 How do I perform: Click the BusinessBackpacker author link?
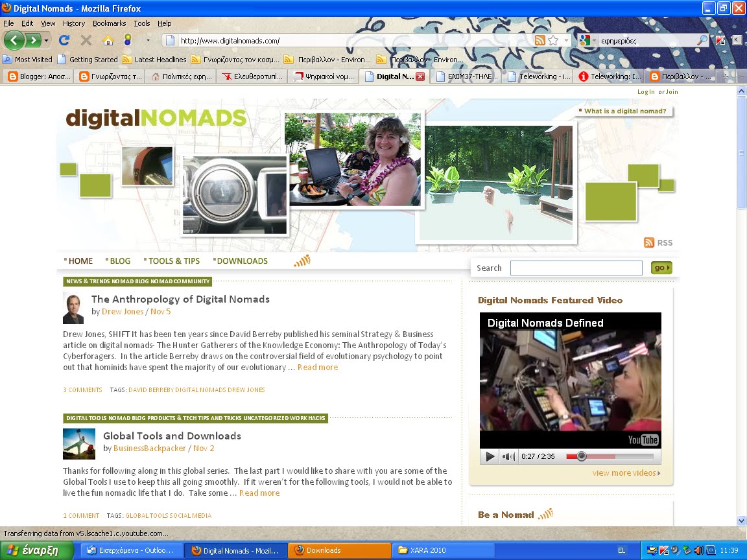(150, 448)
